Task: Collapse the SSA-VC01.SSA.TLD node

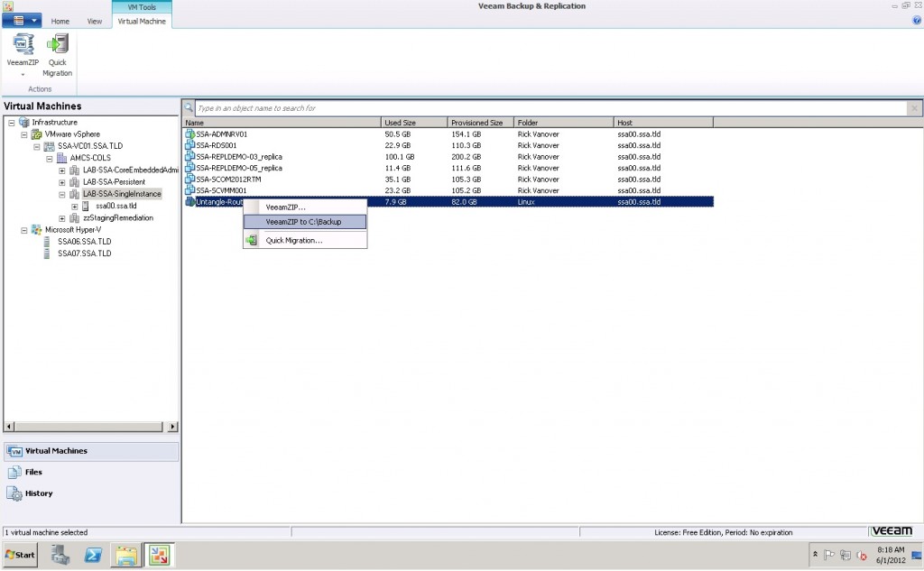Action: [x=36, y=146]
